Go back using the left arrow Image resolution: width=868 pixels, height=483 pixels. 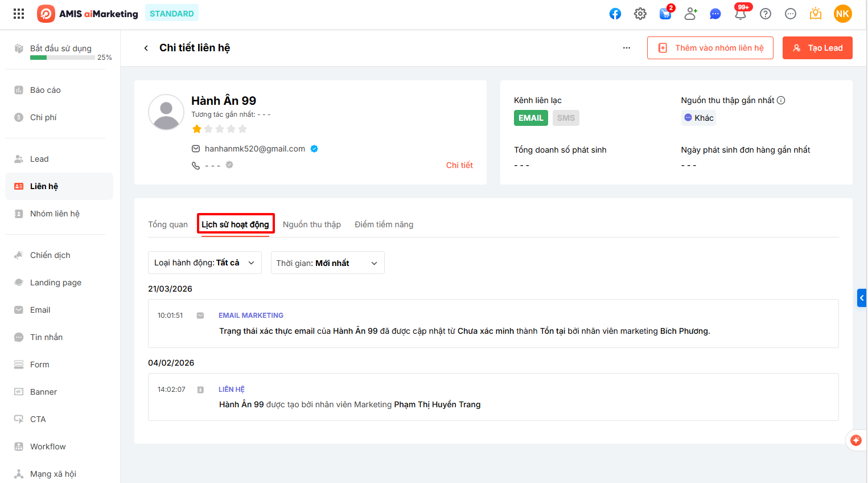tap(146, 48)
